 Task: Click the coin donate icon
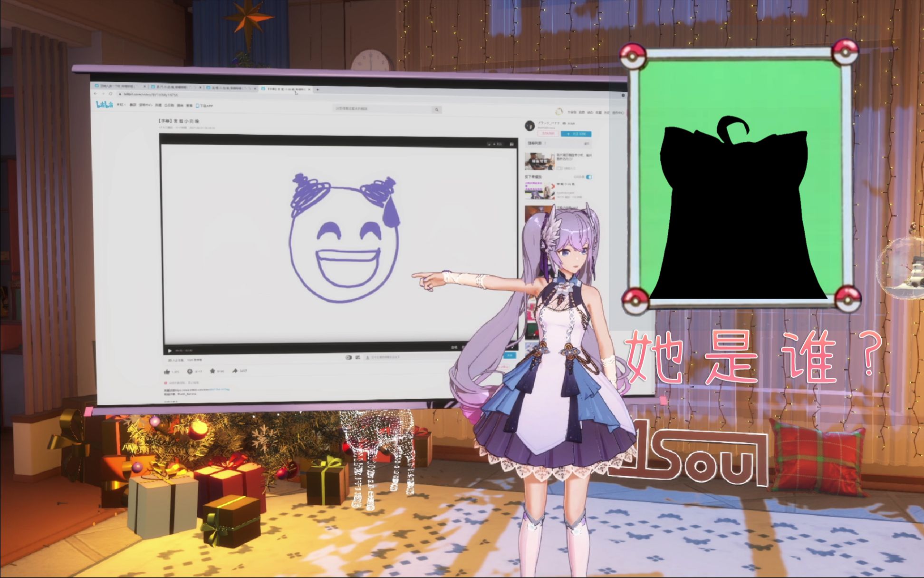click(190, 371)
